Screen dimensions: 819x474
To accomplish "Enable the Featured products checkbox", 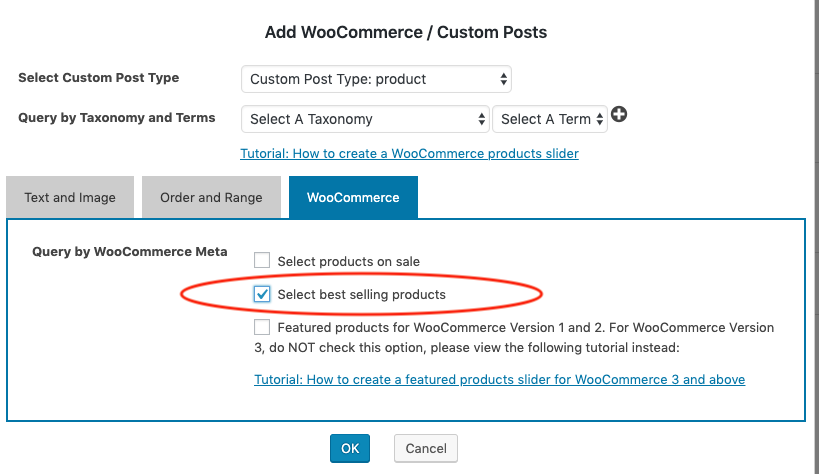I will pyautogui.click(x=262, y=327).
